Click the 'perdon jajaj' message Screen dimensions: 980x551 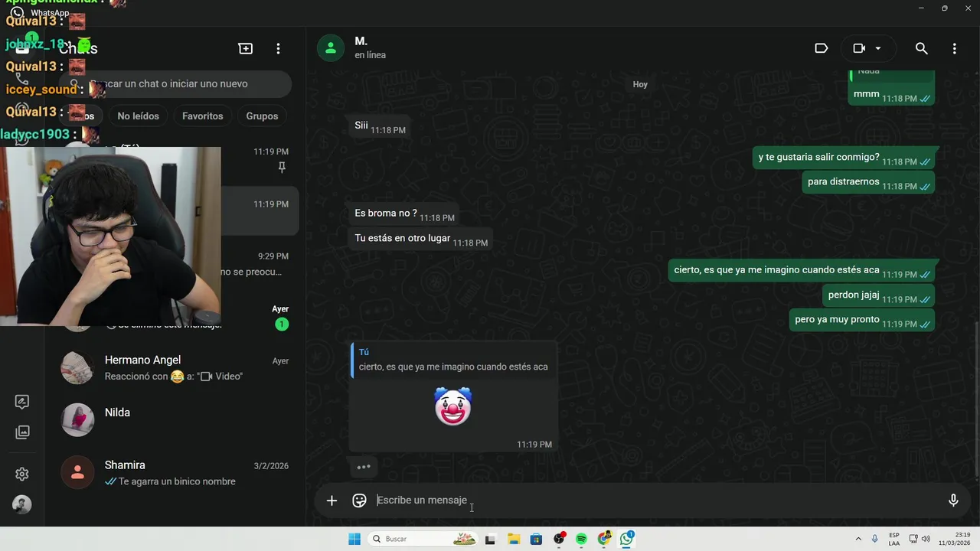tap(878, 295)
